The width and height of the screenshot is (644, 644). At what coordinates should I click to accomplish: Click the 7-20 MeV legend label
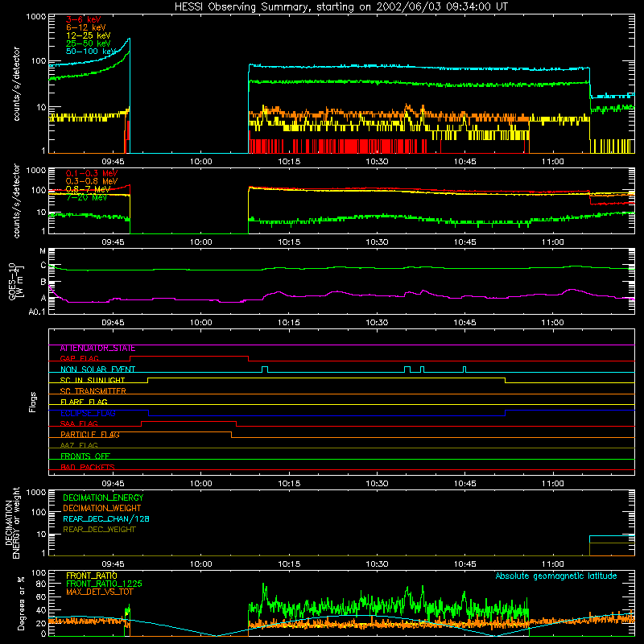86,197
